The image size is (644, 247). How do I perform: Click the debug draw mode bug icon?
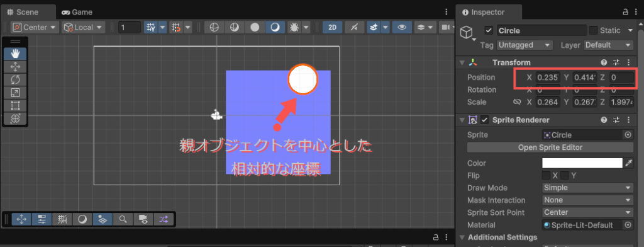tap(294, 28)
